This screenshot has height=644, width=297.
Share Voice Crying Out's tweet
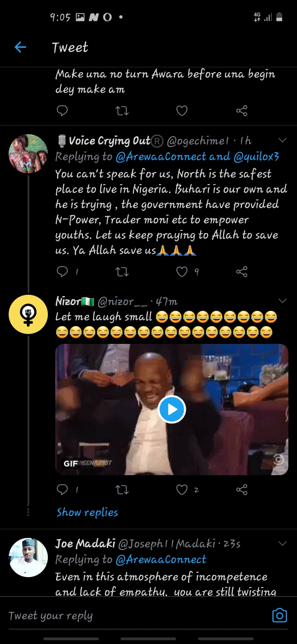pos(242,271)
